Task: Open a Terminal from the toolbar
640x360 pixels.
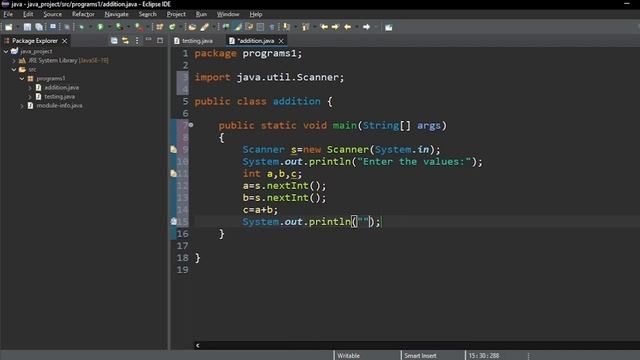Action: tap(53, 27)
